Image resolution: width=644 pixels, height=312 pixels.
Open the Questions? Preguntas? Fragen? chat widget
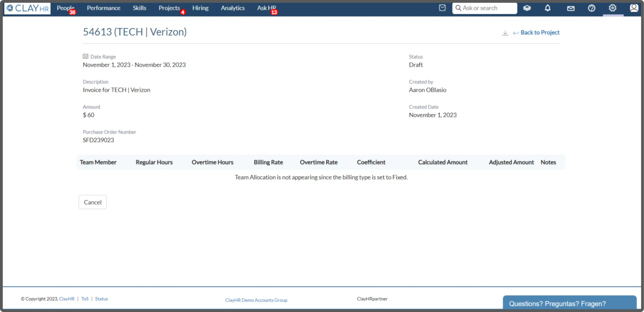point(557,303)
